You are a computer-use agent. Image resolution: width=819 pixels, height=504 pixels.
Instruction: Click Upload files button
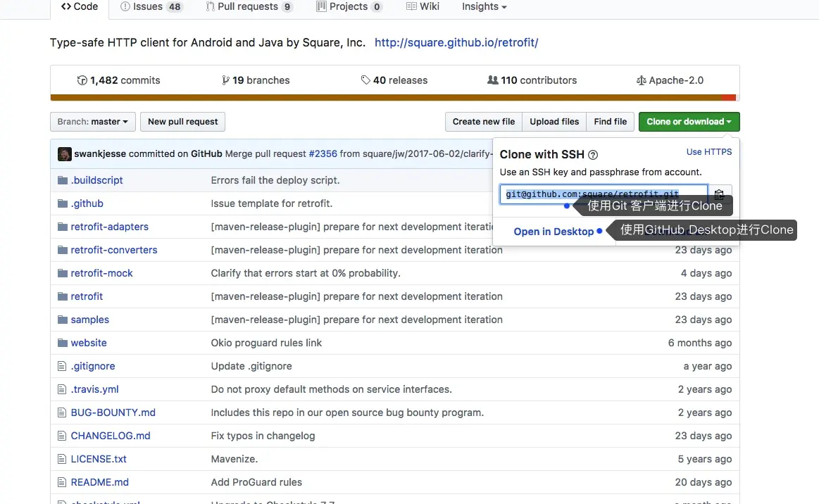[x=554, y=122]
